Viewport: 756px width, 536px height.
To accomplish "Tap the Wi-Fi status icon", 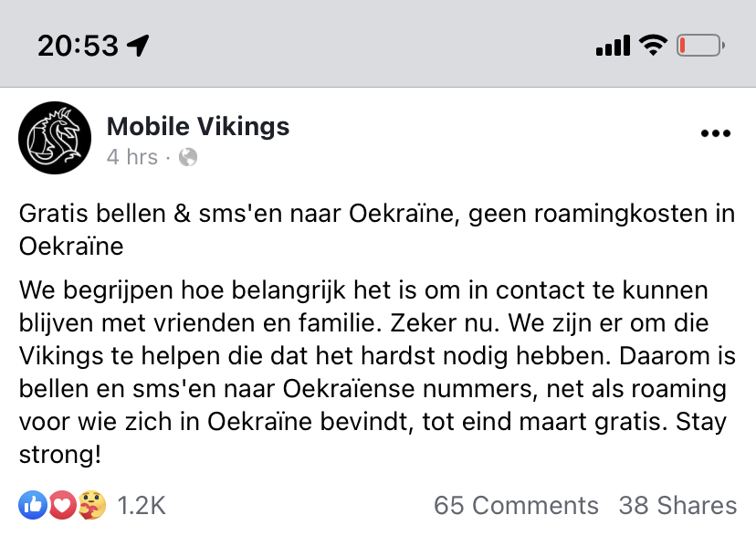I will [x=653, y=45].
